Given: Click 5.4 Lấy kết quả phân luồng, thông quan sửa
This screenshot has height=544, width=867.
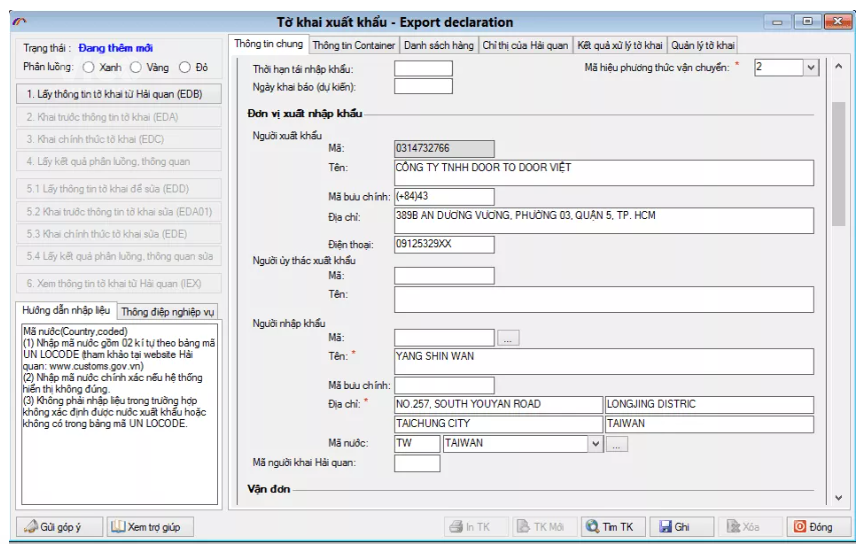Looking at the screenshot, I should pyautogui.click(x=119, y=256).
